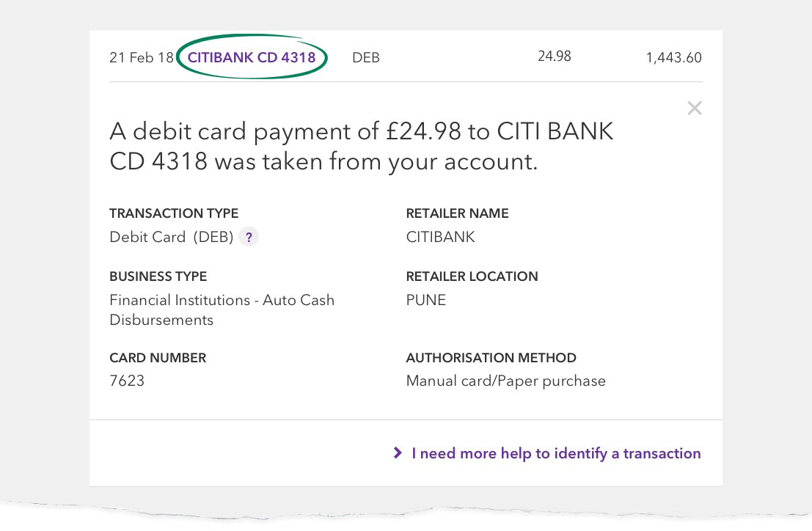Click the Authorisation Method label
Viewport: 812px width, 531px height.
coord(491,358)
